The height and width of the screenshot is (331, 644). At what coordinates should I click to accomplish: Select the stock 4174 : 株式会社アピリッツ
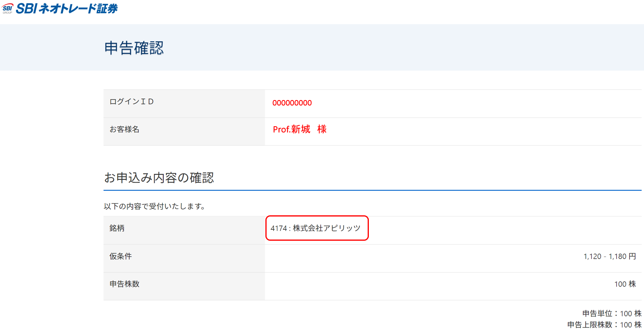pos(315,228)
